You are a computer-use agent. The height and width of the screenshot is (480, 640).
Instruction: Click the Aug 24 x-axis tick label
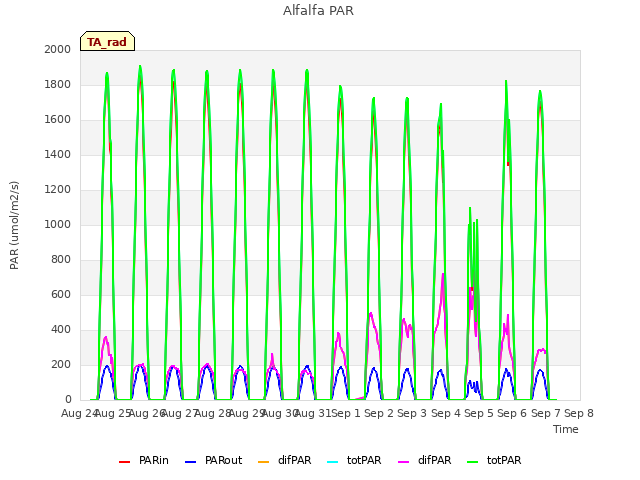(x=79, y=413)
